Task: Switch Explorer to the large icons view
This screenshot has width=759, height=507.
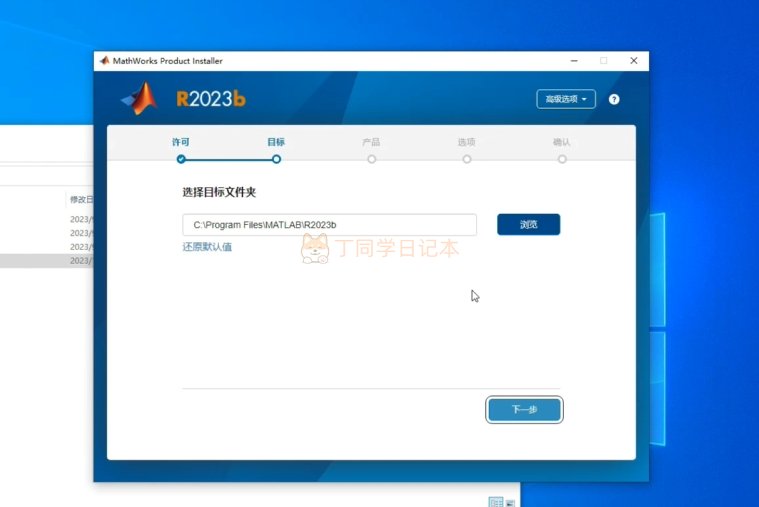Action: [510, 503]
